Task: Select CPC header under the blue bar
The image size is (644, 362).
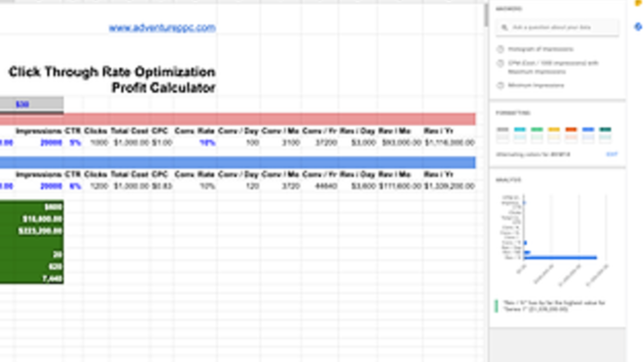Action: tap(159, 174)
